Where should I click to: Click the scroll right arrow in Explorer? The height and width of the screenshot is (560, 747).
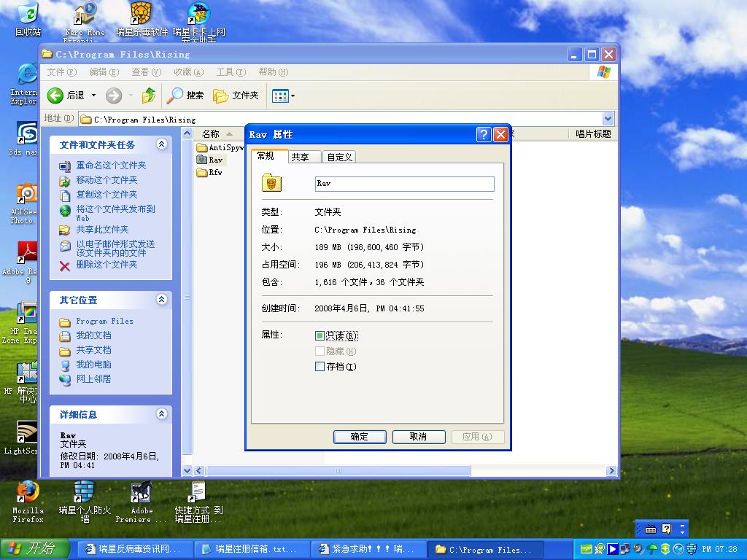(x=611, y=470)
